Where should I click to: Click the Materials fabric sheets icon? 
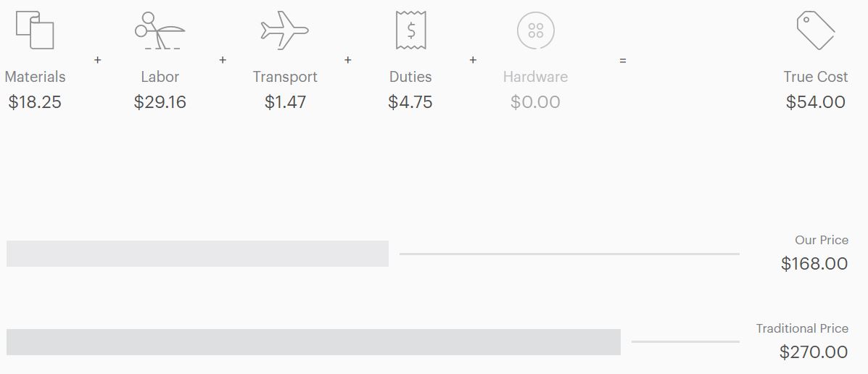35,30
